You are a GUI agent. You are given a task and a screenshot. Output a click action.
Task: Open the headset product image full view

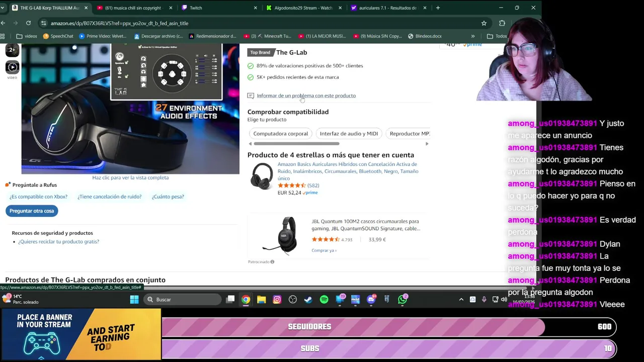coord(130,109)
